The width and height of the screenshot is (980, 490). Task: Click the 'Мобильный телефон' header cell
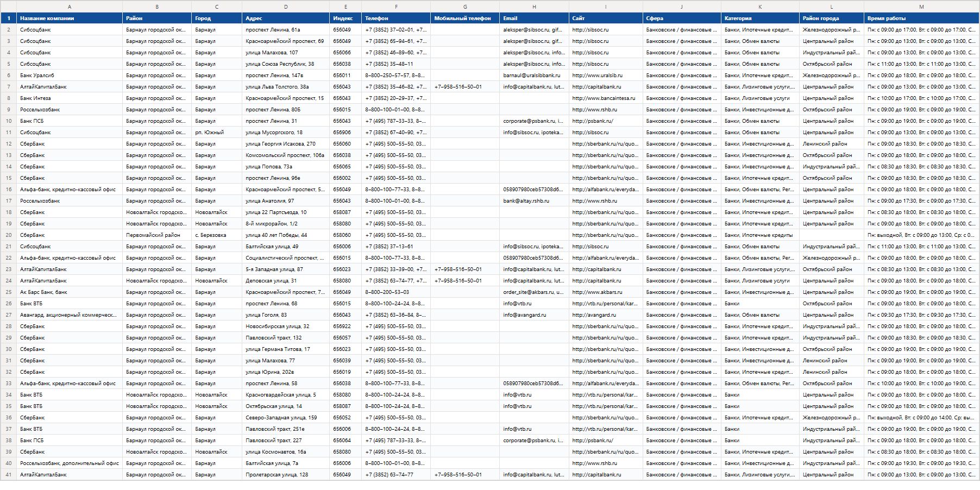coord(465,18)
